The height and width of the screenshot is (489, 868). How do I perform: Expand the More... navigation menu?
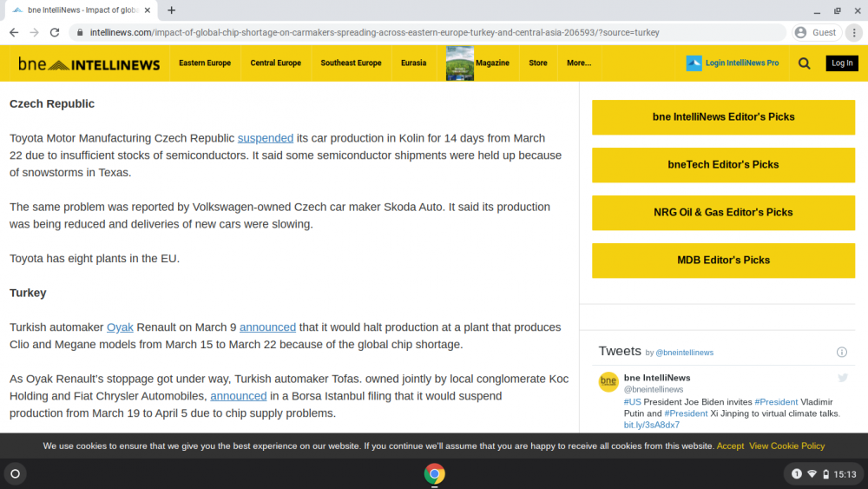[x=578, y=63]
